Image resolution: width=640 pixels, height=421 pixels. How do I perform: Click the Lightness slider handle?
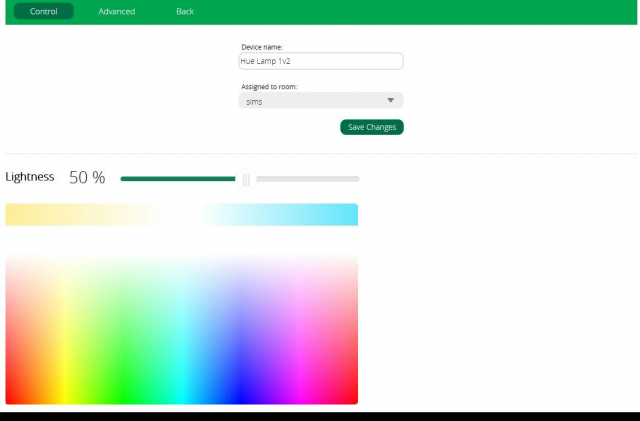pos(246,179)
